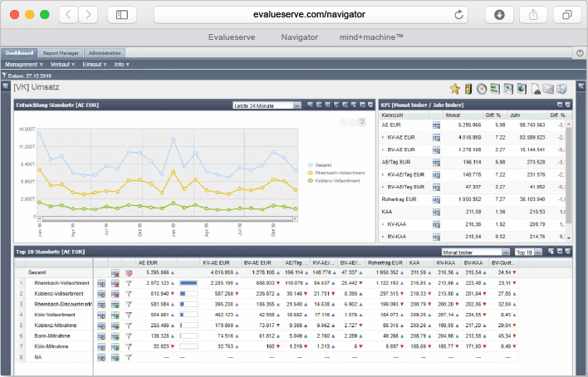Click the red shield icon in Gesamt row
This screenshot has width=588, height=377.
(x=129, y=273)
